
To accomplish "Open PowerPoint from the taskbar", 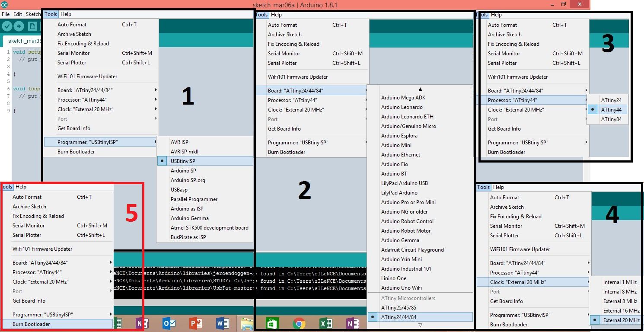I will click(196, 323).
